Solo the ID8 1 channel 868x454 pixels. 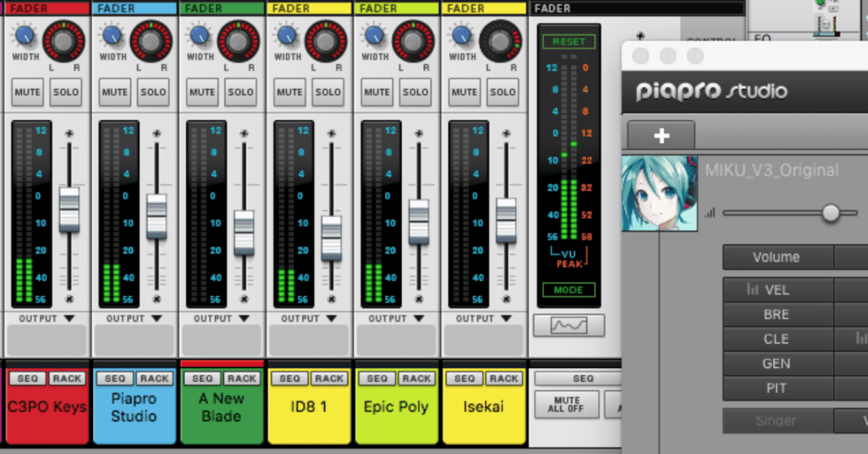click(x=328, y=92)
